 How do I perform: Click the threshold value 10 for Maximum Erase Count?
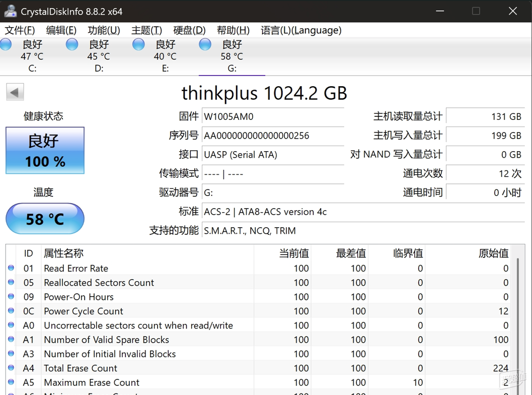418,382
